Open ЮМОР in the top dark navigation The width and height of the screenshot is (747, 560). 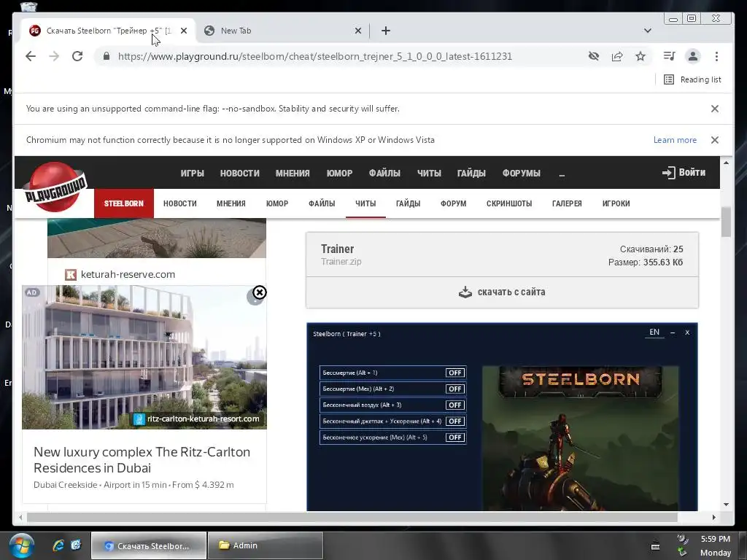coord(339,174)
